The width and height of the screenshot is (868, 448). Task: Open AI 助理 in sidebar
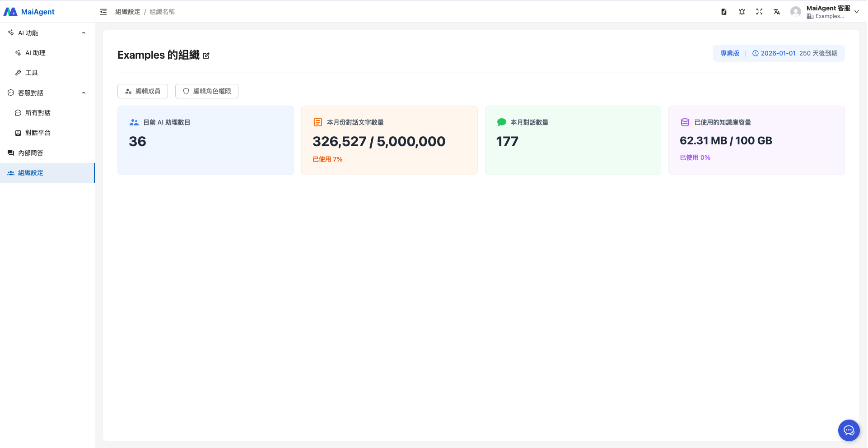click(x=35, y=53)
